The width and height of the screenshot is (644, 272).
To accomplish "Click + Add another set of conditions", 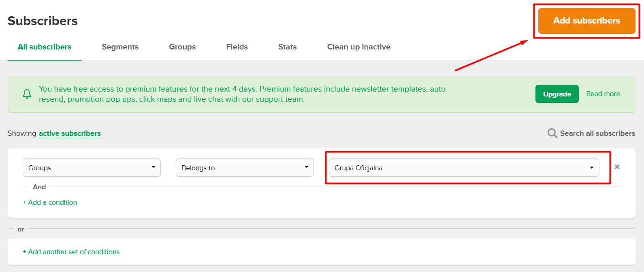I will pyautogui.click(x=71, y=252).
